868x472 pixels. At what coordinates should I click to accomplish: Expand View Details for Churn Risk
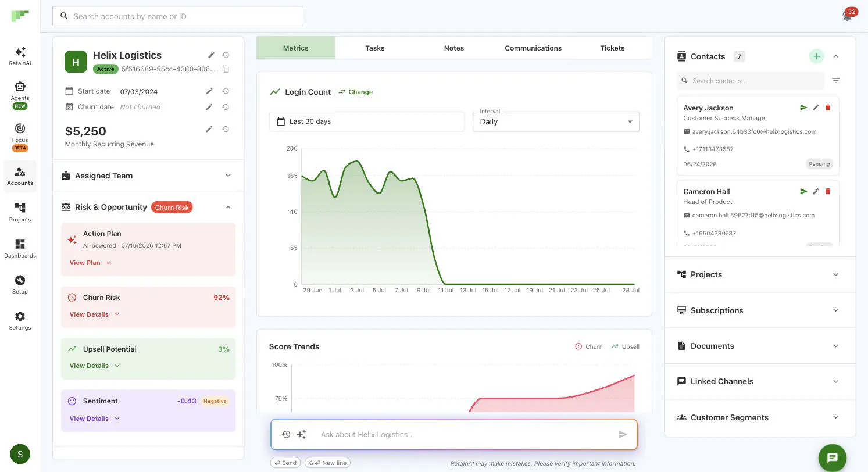coord(94,314)
